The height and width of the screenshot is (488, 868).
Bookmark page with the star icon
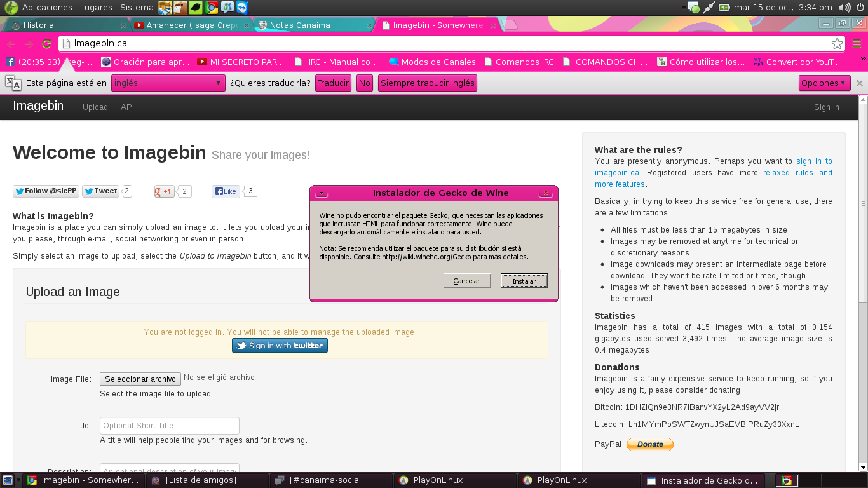coord(837,44)
